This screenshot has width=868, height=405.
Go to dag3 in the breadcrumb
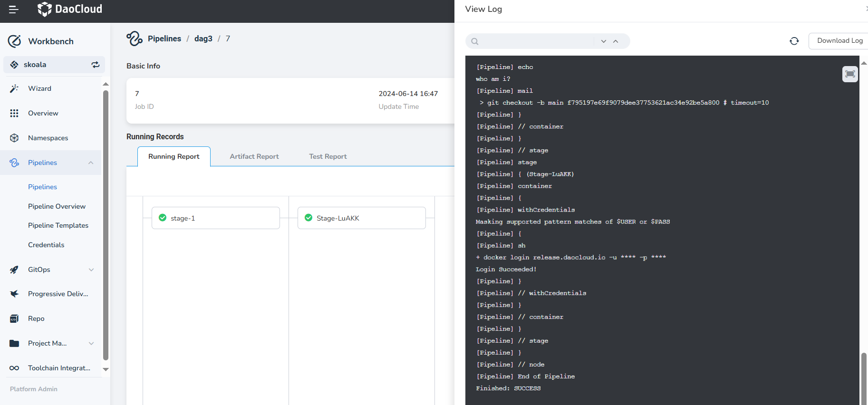click(203, 39)
